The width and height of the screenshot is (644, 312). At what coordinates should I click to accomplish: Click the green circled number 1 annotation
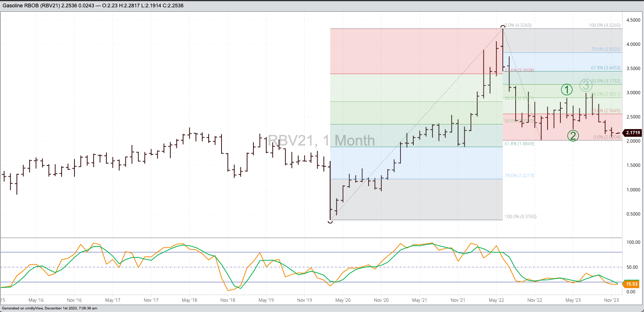[x=567, y=89]
